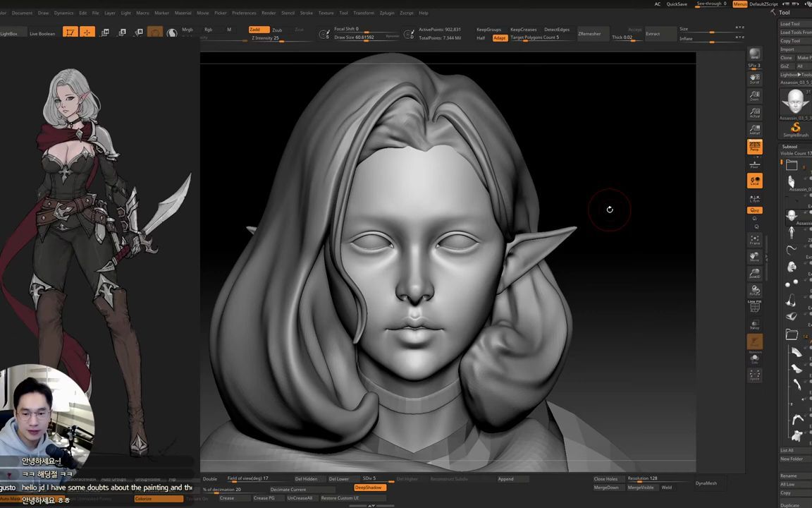Open the Material menu

click(183, 13)
